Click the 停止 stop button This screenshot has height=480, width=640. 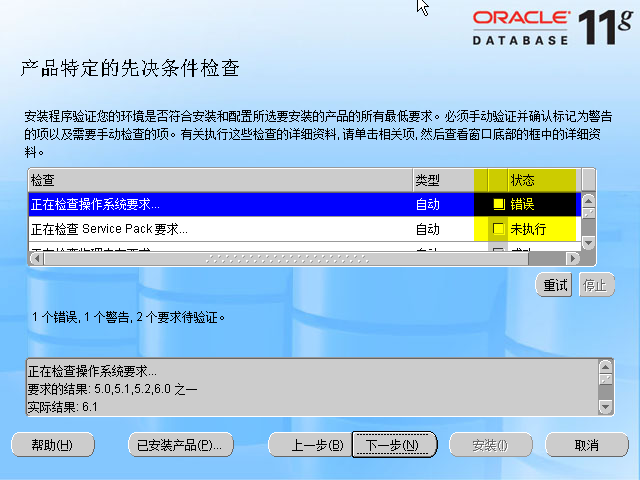(x=596, y=285)
